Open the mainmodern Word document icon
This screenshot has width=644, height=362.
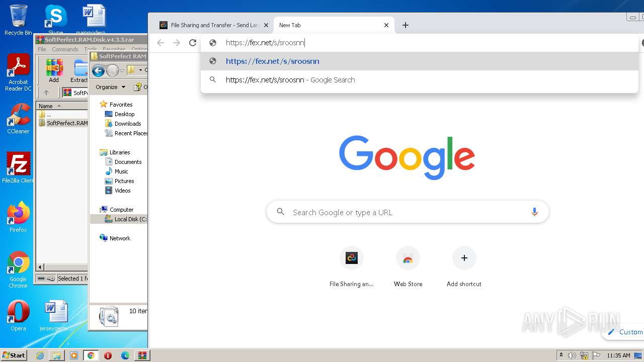click(x=94, y=19)
